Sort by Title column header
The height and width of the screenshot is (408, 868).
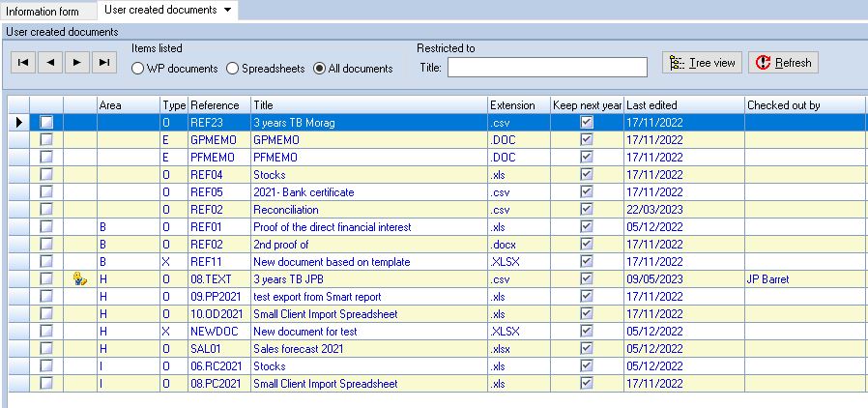369,105
